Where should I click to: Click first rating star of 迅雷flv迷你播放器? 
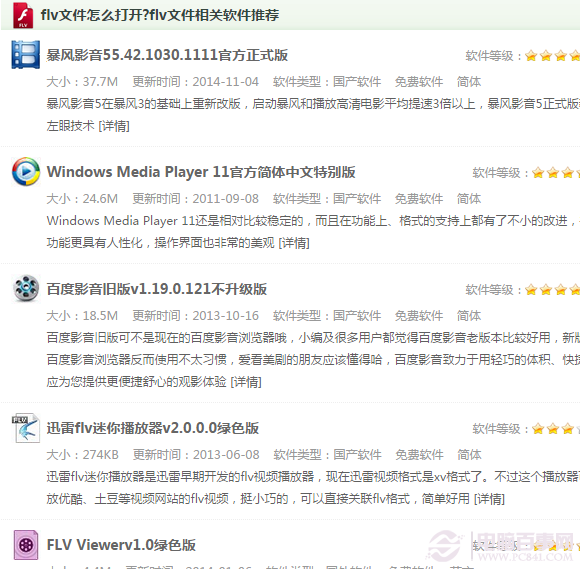(x=538, y=429)
